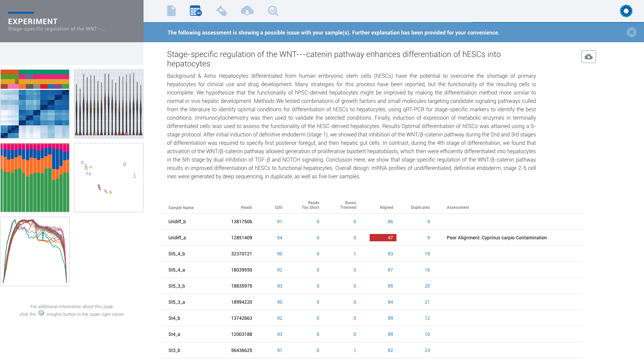This screenshot has height=362, width=644.
Task: Select the Undiff_a sample name
Action: 177,238
